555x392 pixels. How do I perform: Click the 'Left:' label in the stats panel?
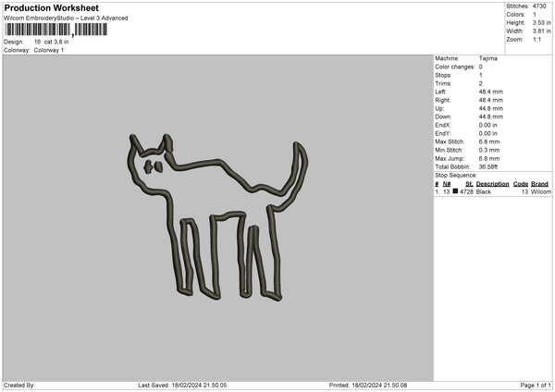pos(440,92)
